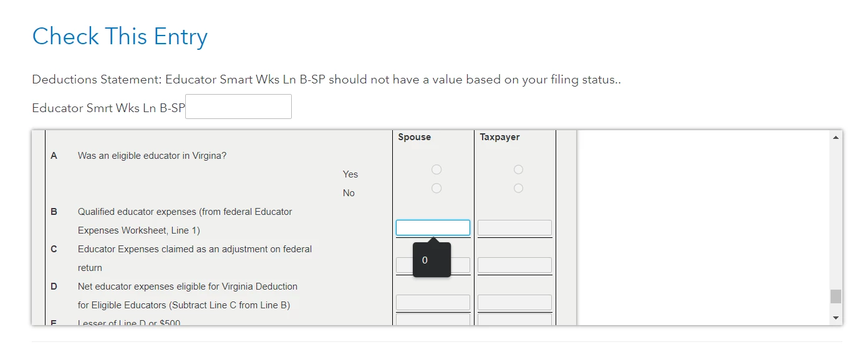Click the scroll down arrow of worksheet panel
This screenshot has width=868, height=360.
coord(836,318)
